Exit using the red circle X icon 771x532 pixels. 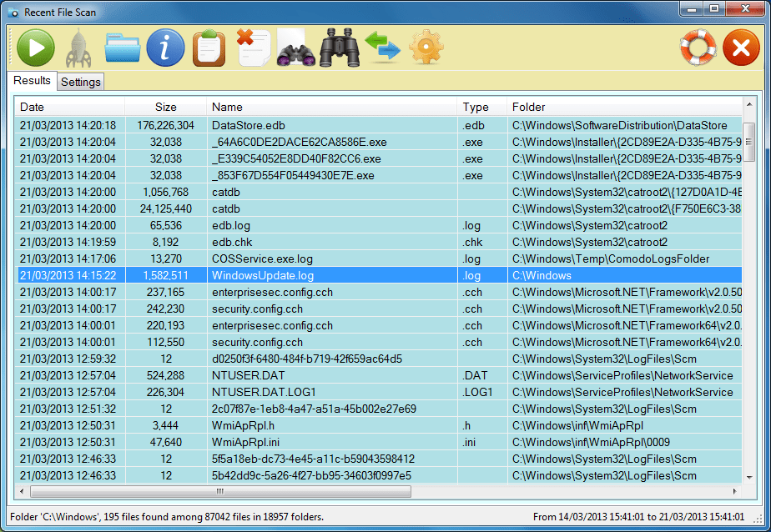742,48
